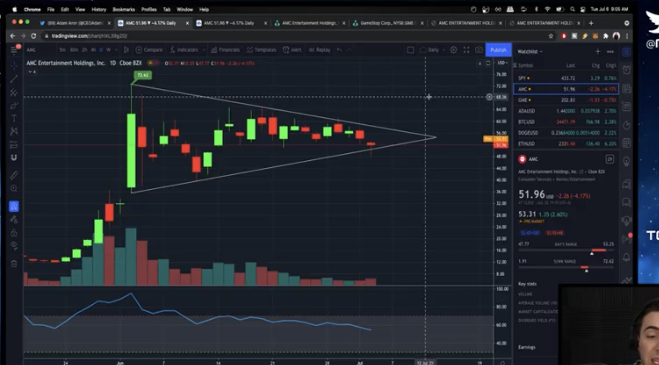
Task: Open the ideas lightbulb panel icon
Action: pyautogui.click(x=626, y=162)
